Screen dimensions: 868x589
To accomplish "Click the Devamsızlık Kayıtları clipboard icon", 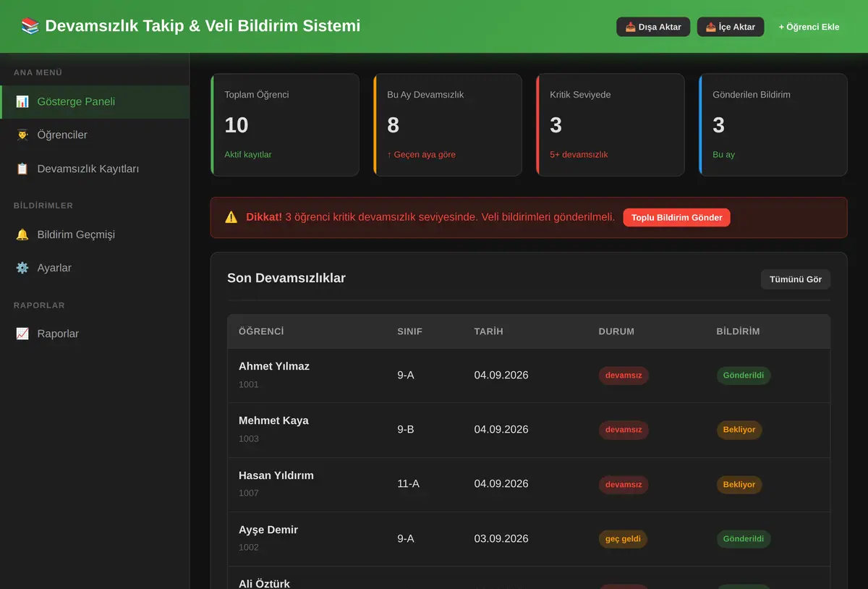I will (22, 169).
